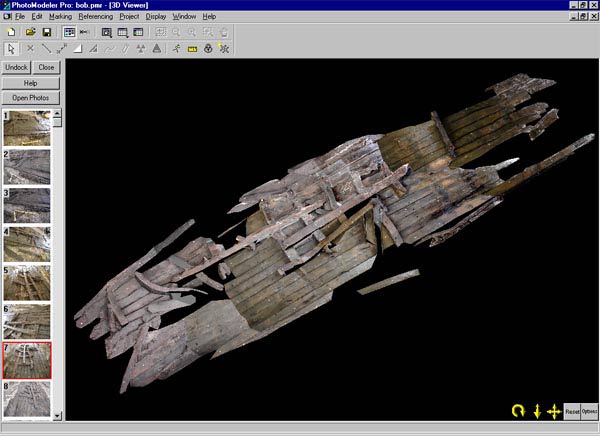
Task: Open the table icon with dropdown arrow
Action: (x=122, y=32)
